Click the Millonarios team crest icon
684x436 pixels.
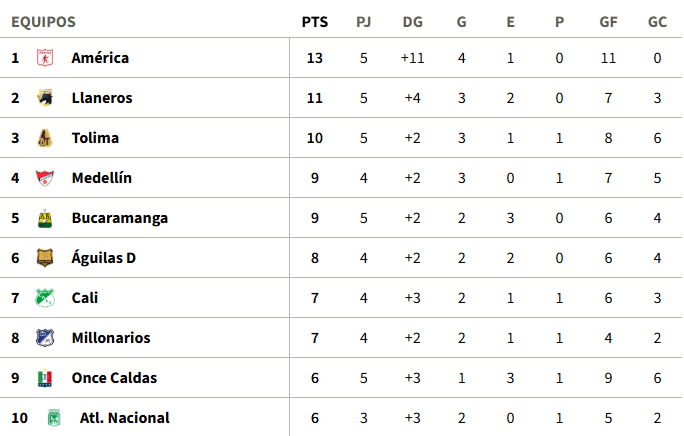(45, 338)
